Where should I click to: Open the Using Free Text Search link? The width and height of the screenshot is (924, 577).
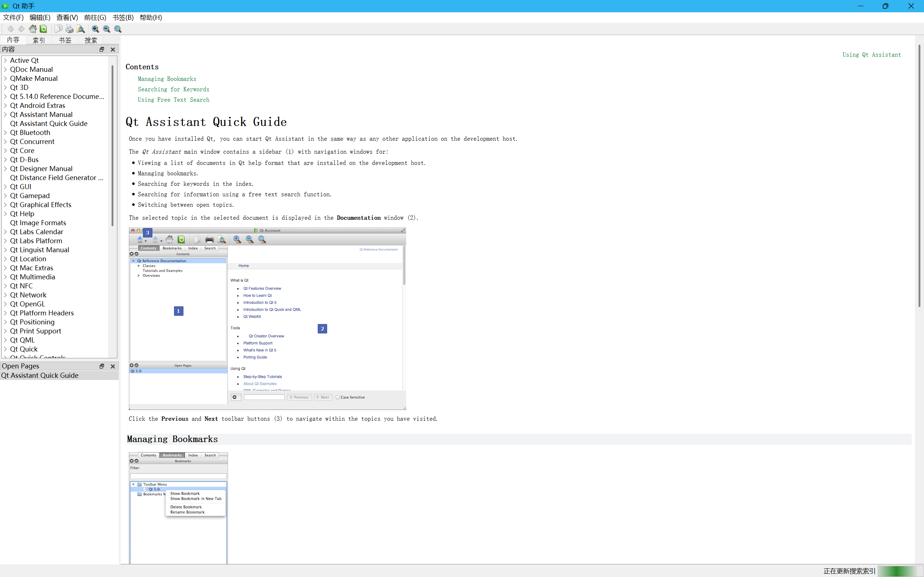[x=173, y=100]
